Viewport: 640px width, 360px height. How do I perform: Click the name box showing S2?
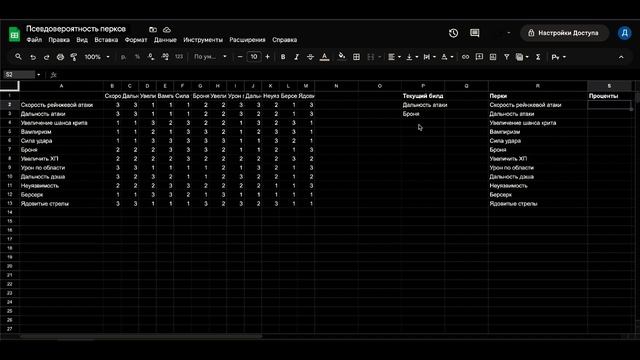click(x=19, y=75)
